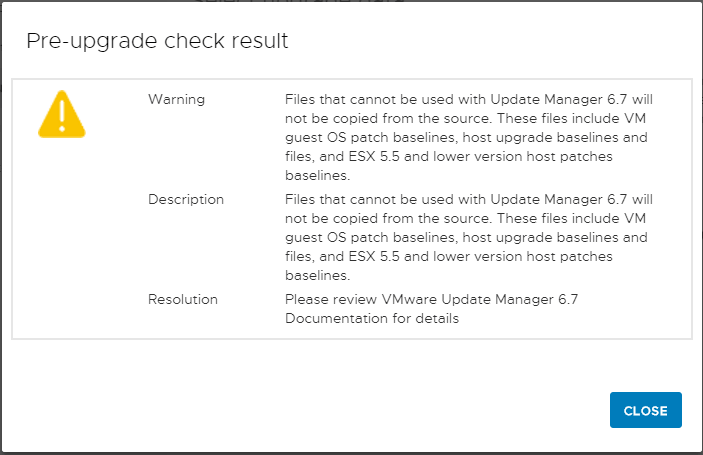This screenshot has width=703, height=455.
Task: Select the "Warning" row label
Action: (x=177, y=99)
